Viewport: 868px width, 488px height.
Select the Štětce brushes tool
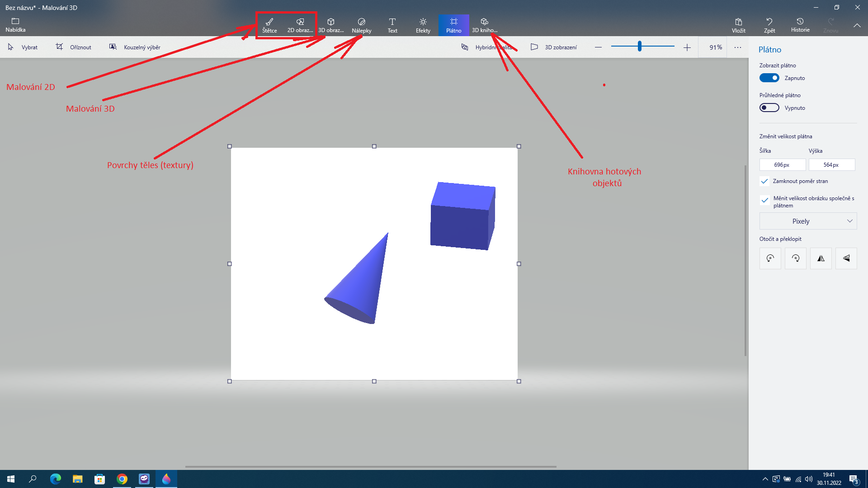tap(269, 25)
